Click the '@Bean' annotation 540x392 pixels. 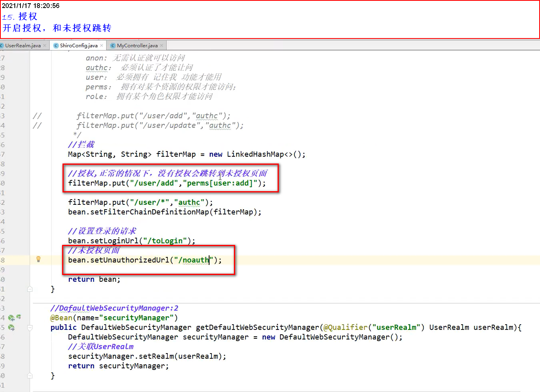61,318
